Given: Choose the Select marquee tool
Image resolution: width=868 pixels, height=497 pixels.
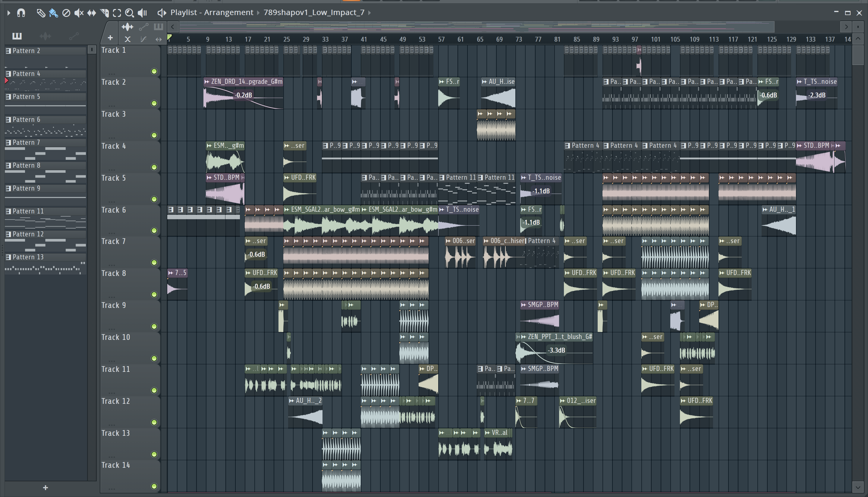Looking at the screenshot, I should tap(117, 13).
